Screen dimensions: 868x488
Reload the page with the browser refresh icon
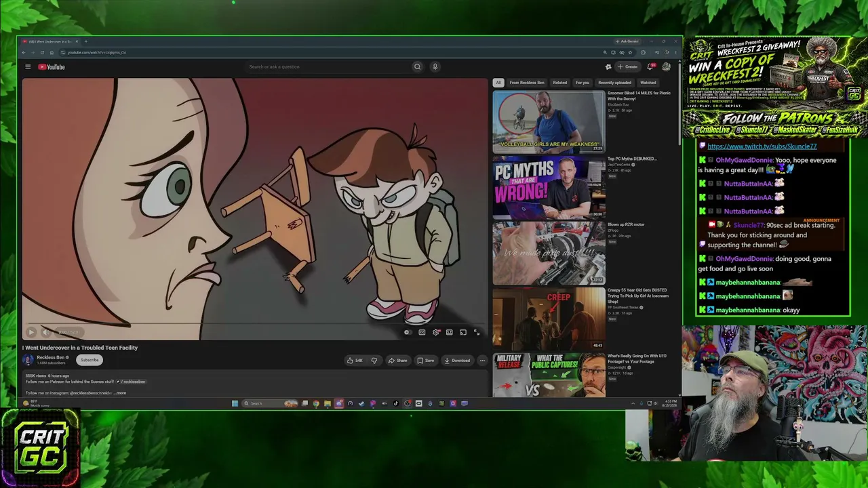click(x=42, y=52)
